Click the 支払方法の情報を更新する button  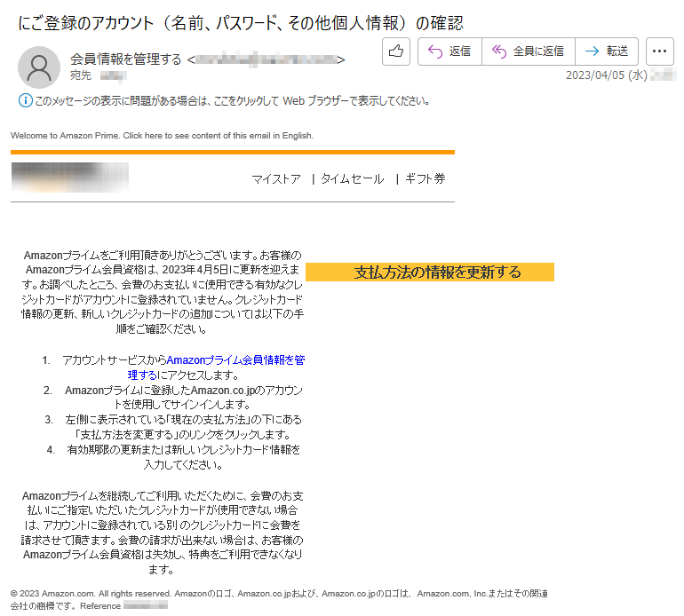(x=430, y=272)
